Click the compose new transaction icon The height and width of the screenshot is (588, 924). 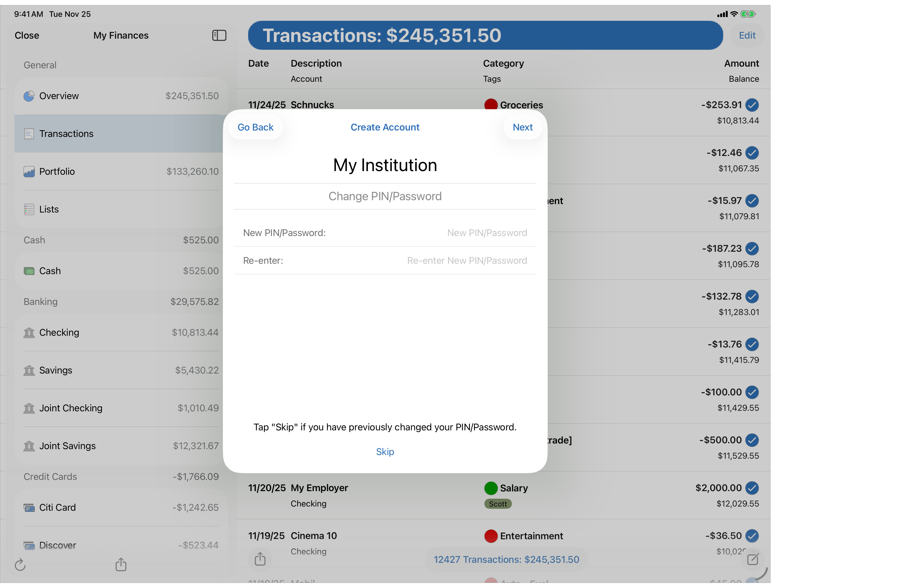click(752, 559)
